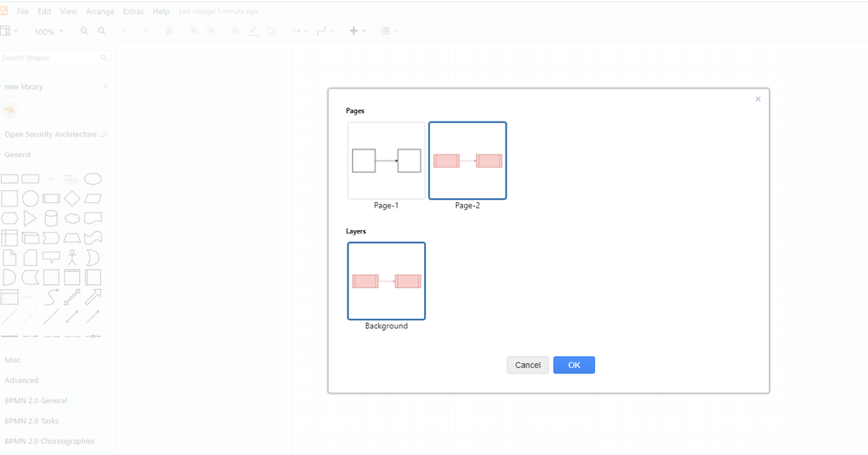Click the draw.io logo icon
Screen dimensions: 868x455
pyautogui.click(x=3, y=10)
